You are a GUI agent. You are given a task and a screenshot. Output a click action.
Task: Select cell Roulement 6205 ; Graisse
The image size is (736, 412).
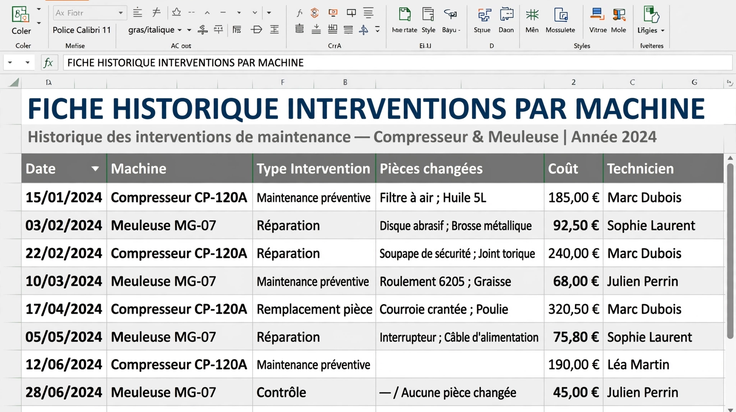coord(460,282)
